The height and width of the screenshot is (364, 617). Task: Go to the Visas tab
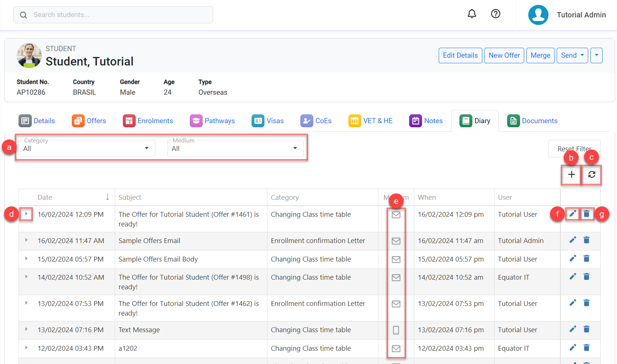click(x=267, y=121)
